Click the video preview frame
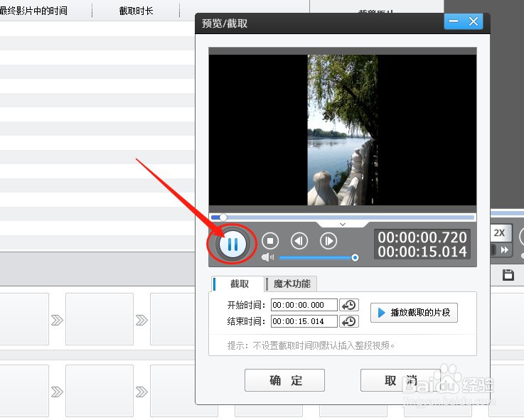The image size is (524, 420). point(343,130)
